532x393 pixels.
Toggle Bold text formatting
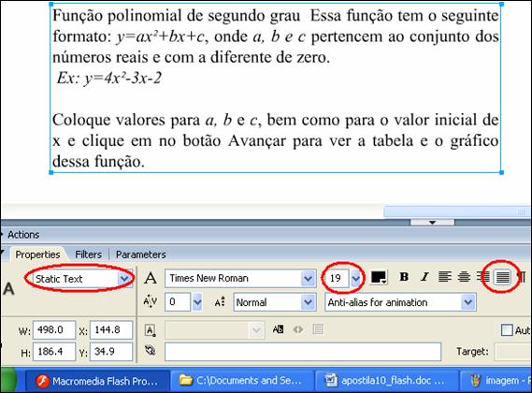(404, 277)
